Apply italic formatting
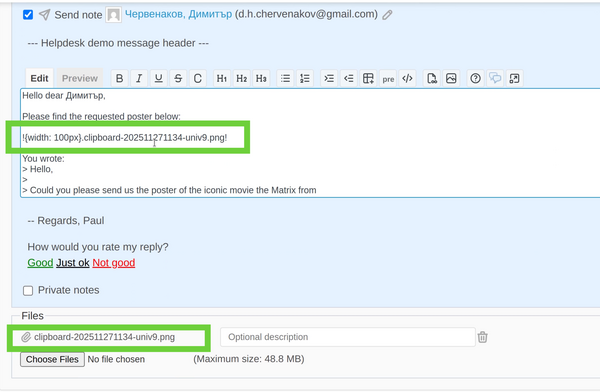The image size is (600, 392). click(139, 78)
